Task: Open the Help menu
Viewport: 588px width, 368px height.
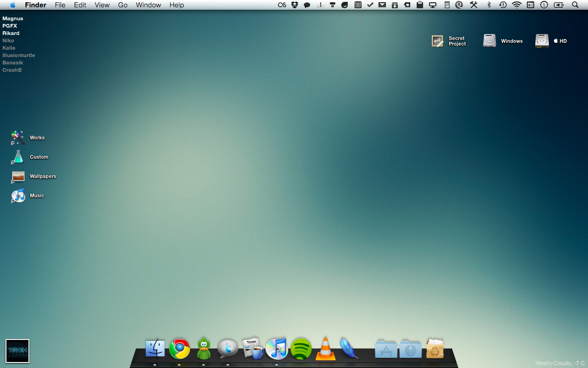Action: tap(177, 5)
